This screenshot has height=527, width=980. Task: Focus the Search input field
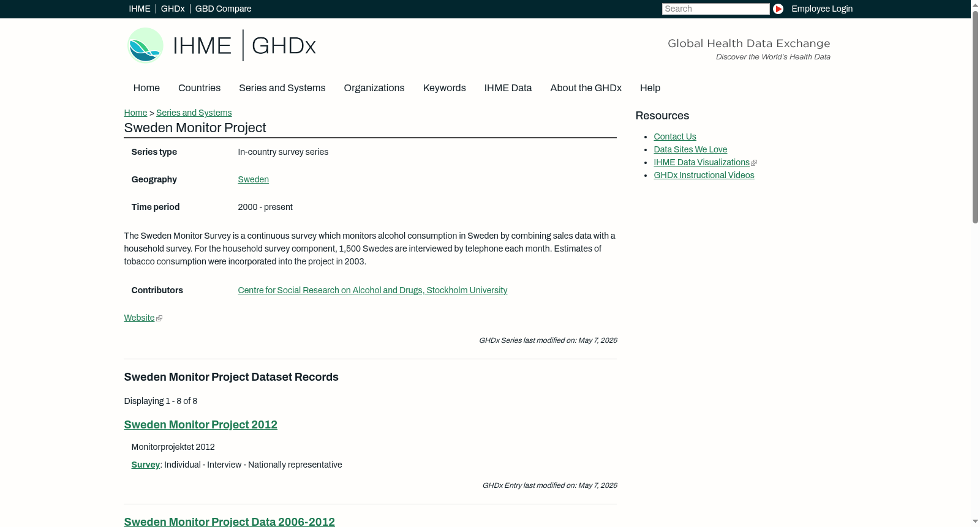point(715,9)
